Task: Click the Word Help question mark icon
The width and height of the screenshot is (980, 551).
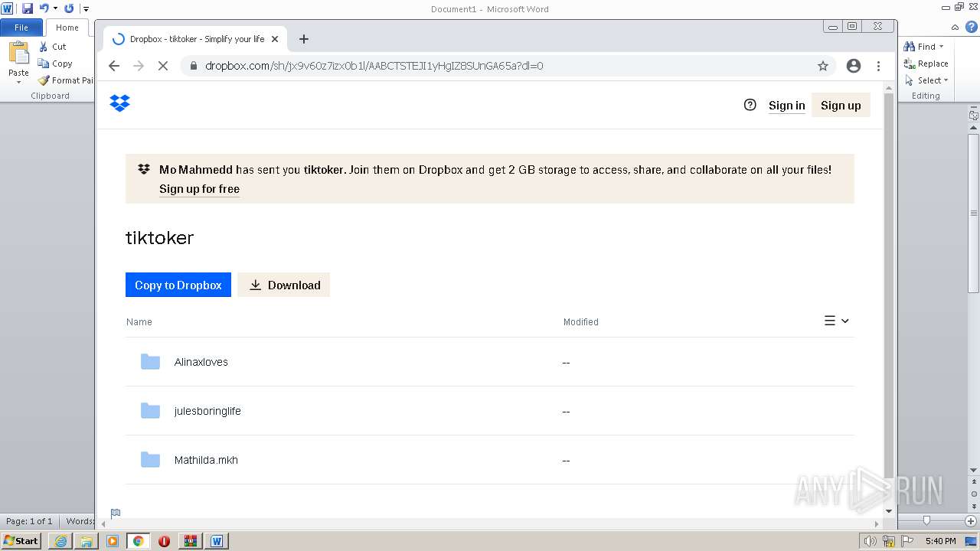Action: pyautogui.click(x=971, y=27)
